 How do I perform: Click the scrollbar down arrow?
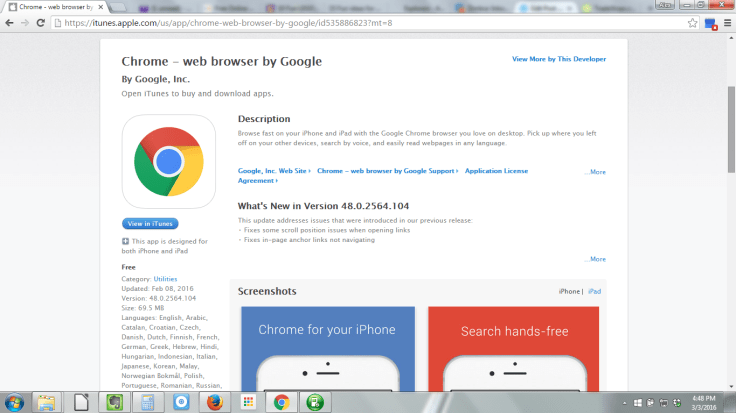tap(731, 386)
